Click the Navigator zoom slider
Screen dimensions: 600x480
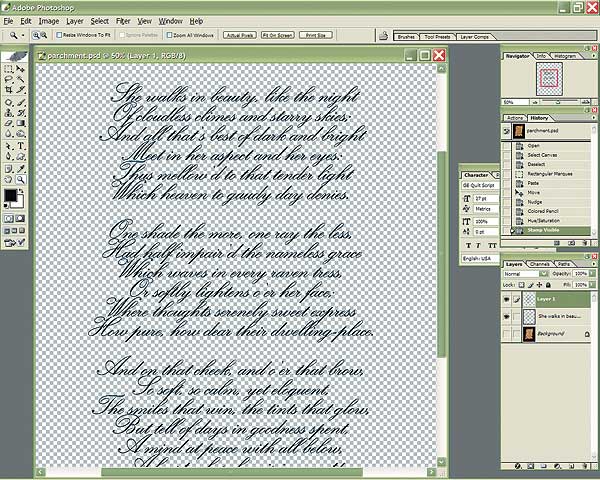(558, 102)
